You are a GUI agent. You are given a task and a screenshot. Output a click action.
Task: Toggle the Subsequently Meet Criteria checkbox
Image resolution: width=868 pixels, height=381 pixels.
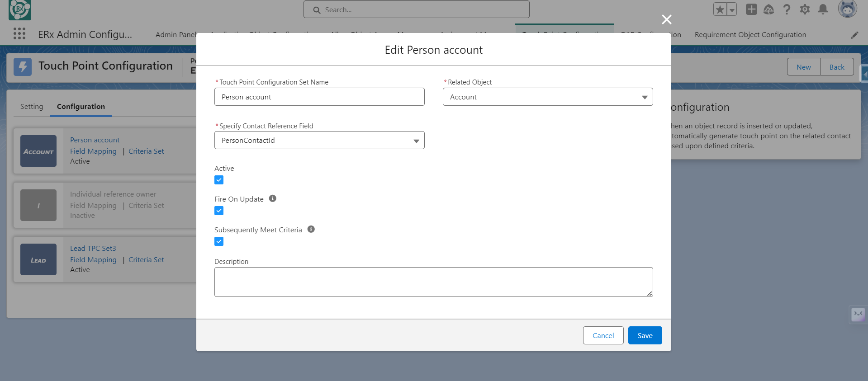219,241
